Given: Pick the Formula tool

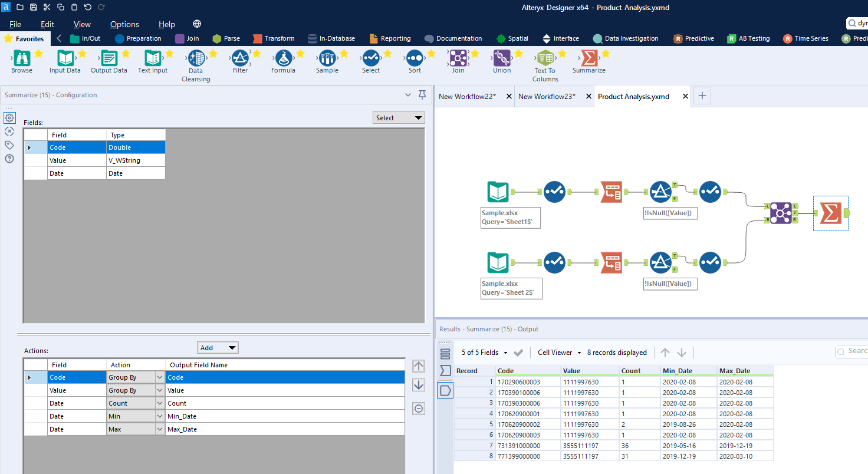Looking at the screenshot, I should (283, 59).
